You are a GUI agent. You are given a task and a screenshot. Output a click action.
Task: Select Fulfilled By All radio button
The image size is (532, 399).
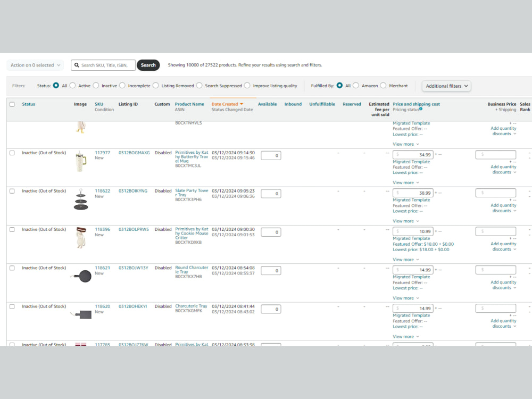click(x=339, y=86)
